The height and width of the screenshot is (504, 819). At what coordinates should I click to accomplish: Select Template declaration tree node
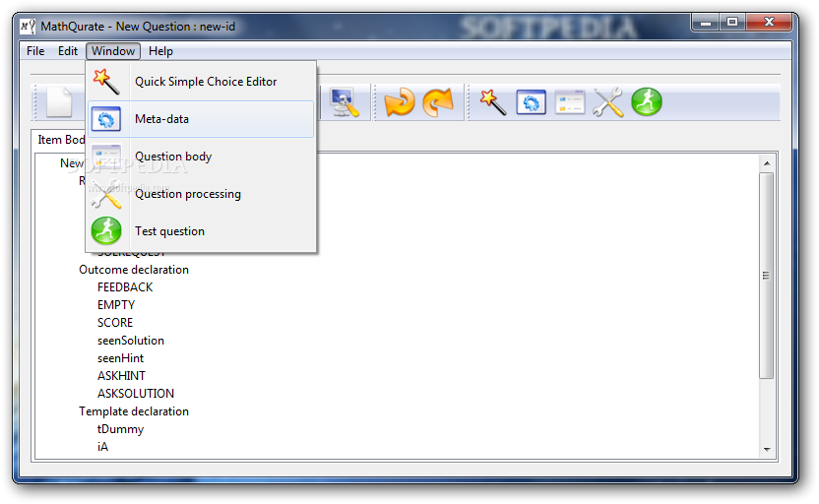134,411
